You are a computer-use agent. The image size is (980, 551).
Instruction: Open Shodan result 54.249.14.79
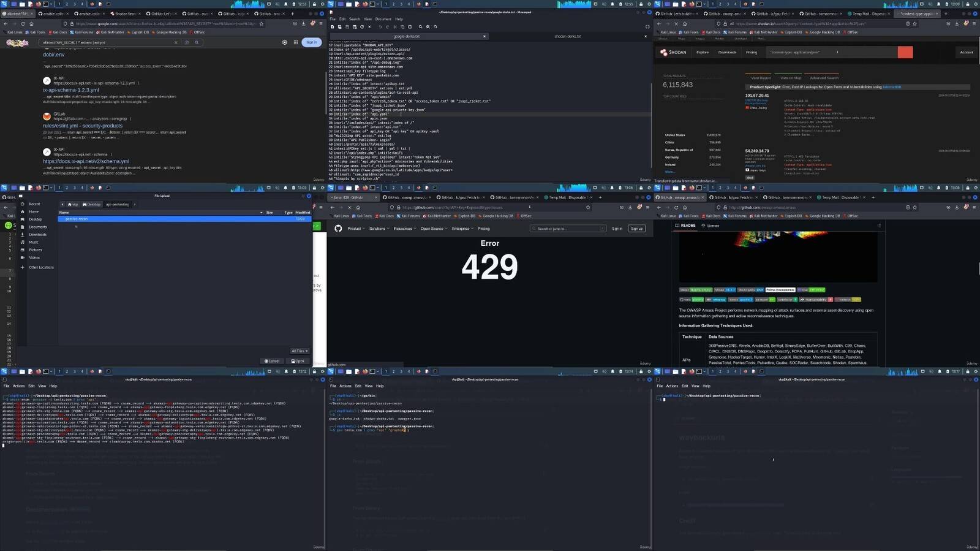pyautogui.click(x=757, y=151)
